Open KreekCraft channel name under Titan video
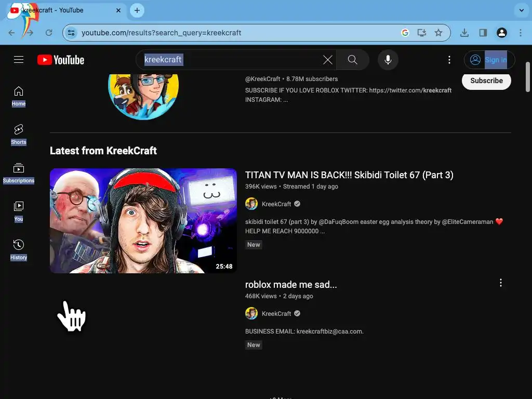 tap(276, 204)
